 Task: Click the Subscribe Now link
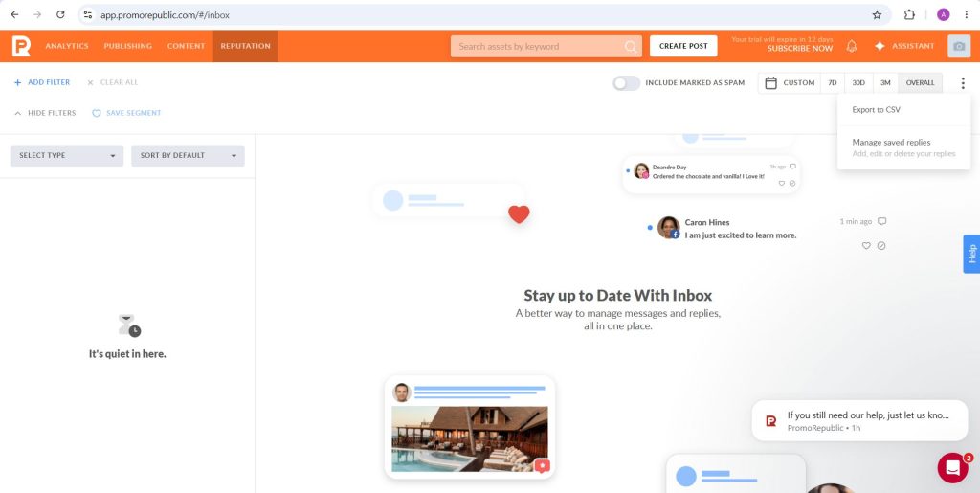pyautogui.click(x=800, y=48)
